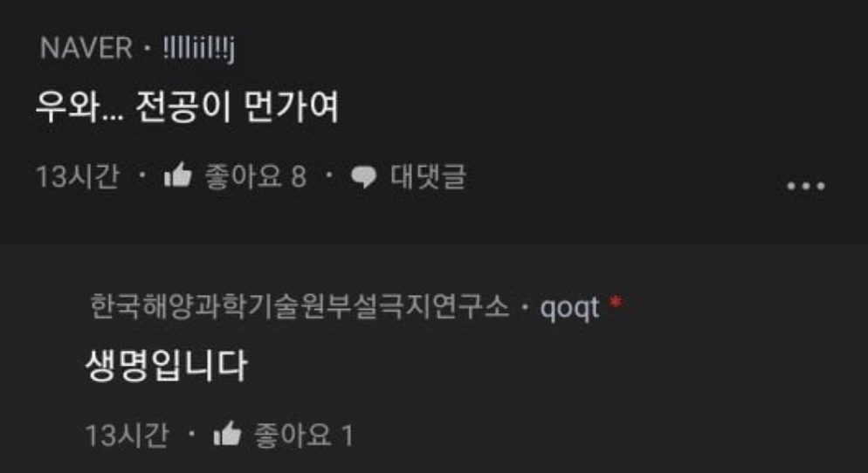Click the 13시간 timestamp on the qoqt reply
Viewport: 868px width, 473px height.
127,435
